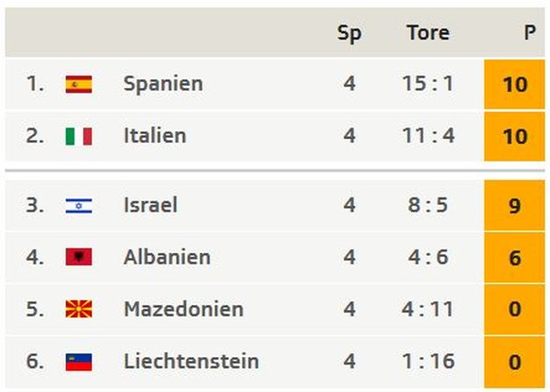Select the 15 : 1 goals value
Image resolution: width=550 pixels, height=392 pixels.
427,84
